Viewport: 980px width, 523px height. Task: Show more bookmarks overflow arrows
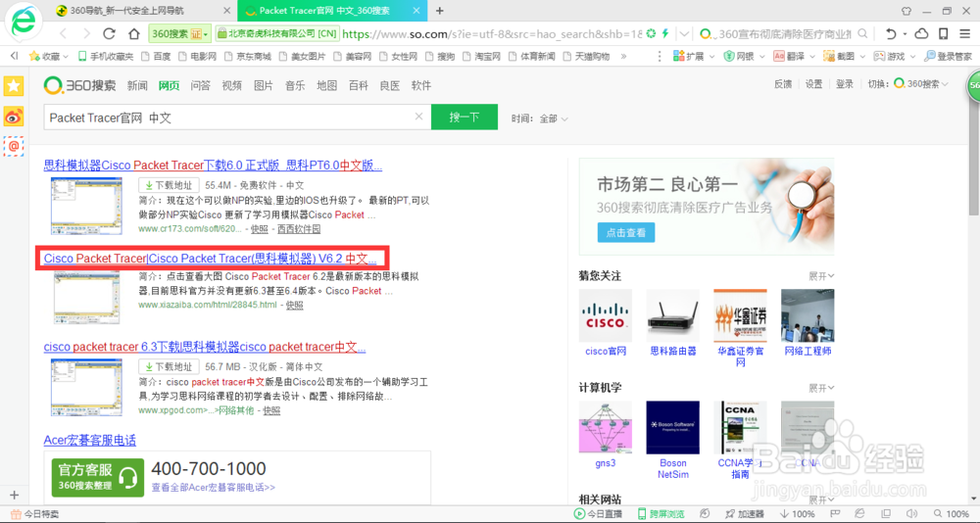pyautogui.click(x=623, y=56)
